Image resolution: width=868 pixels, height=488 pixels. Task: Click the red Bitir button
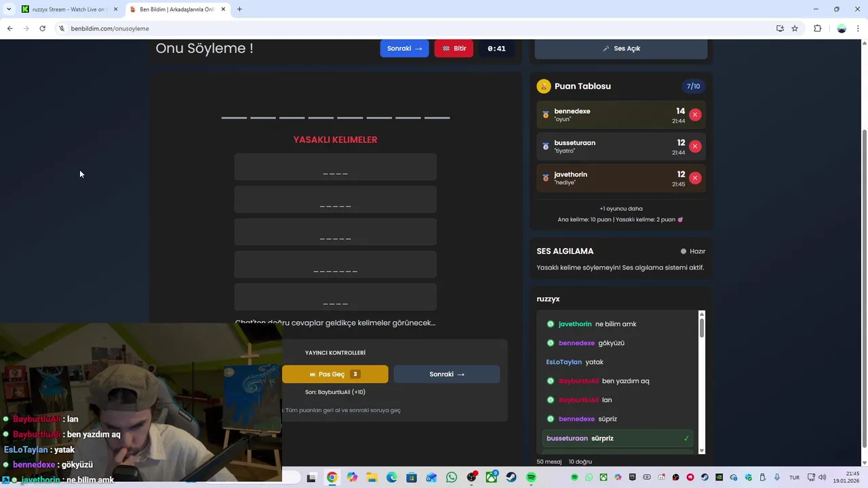(x=454, y=49)
